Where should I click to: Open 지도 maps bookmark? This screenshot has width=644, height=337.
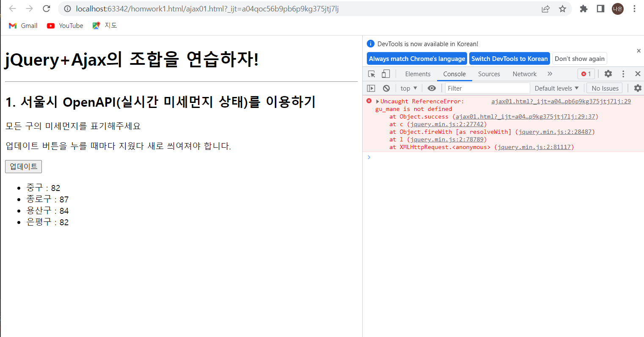tap(105, 25)
